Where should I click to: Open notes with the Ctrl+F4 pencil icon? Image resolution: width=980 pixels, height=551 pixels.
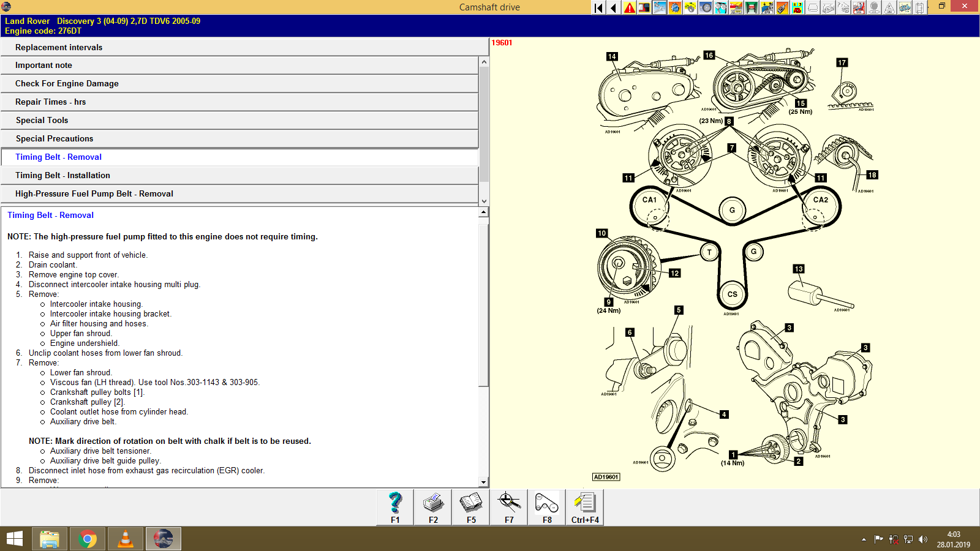585,507
